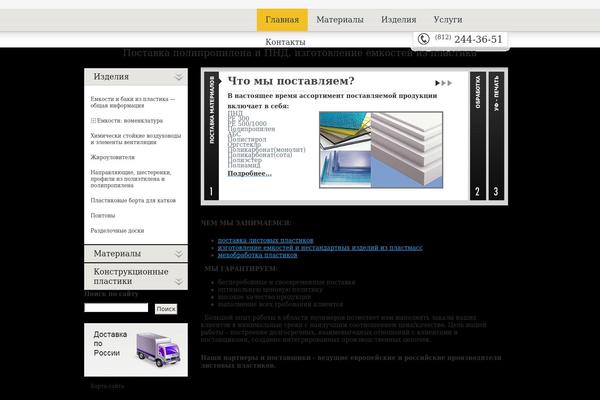Image resolution: width=600 pixels, height=400 pixels.
Task: Open изготовление емкостей и нестандартных изделий link
Action: [x=320, y=248]
